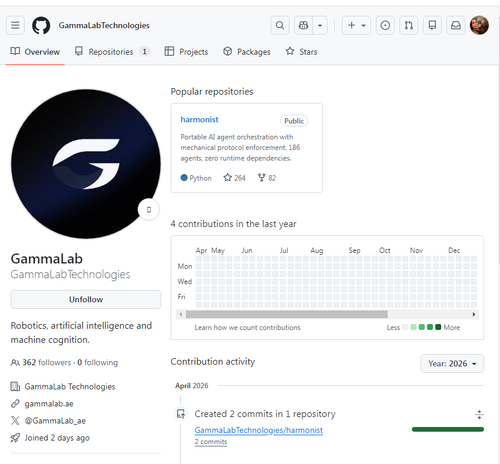Open the Packages tab
The height and width of the screenshot is (464, 500).
pos(247,52)
